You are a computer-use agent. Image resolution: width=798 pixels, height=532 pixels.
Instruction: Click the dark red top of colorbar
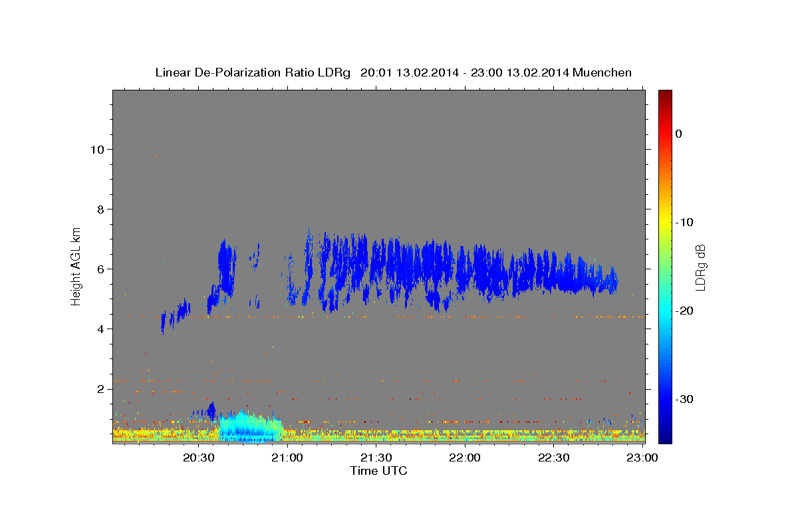click(x=665, y=95)
